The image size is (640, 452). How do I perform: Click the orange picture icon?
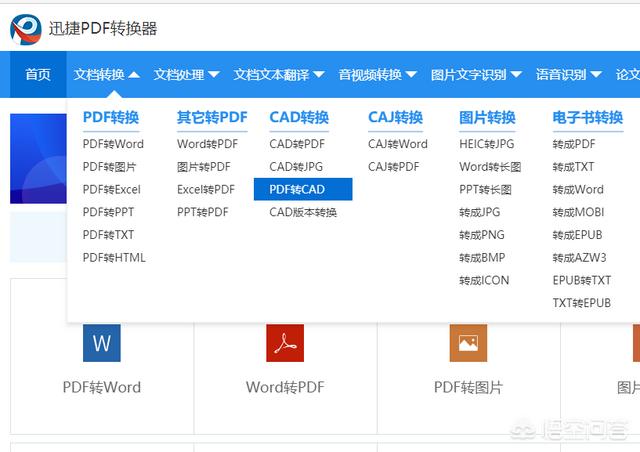coord(468,343)
